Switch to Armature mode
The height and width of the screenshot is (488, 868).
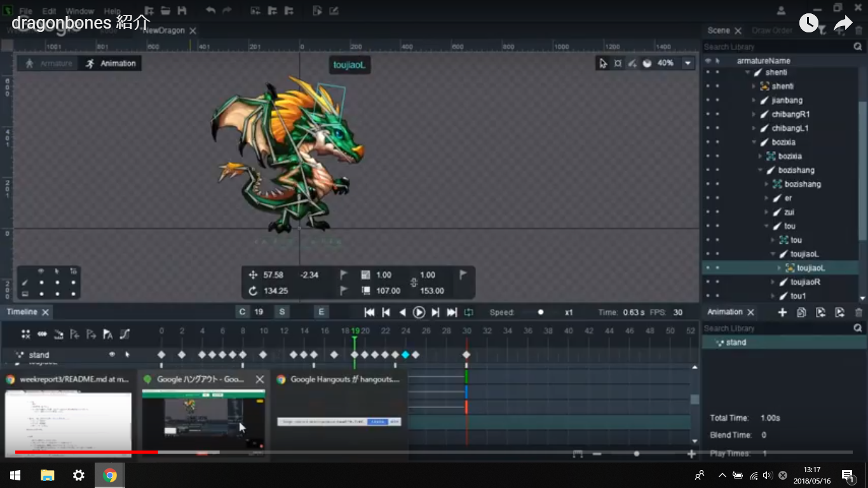pos(48,64)
